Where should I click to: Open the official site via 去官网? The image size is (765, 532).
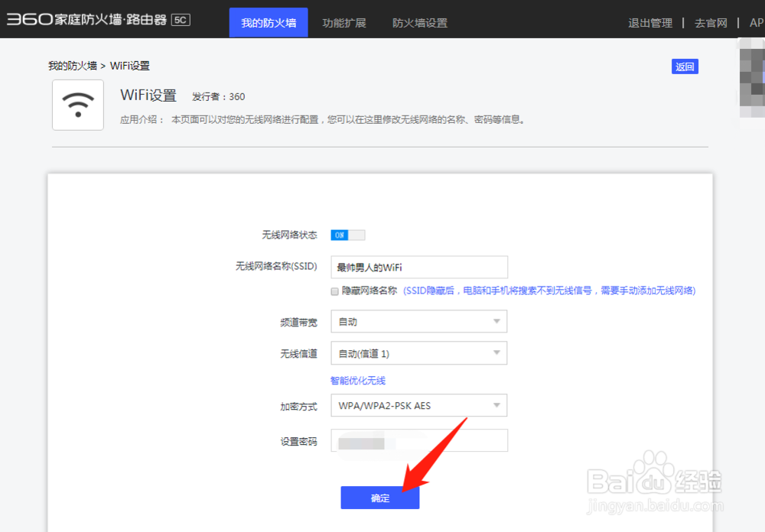click(x=711, y=22)
